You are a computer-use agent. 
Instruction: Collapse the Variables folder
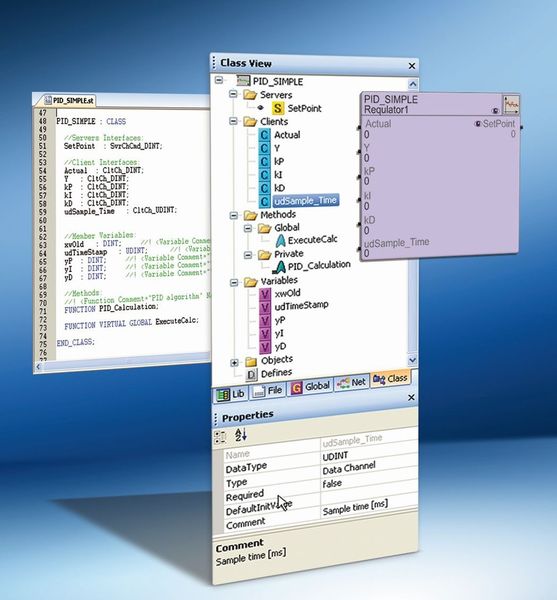[x=234, y=282]
